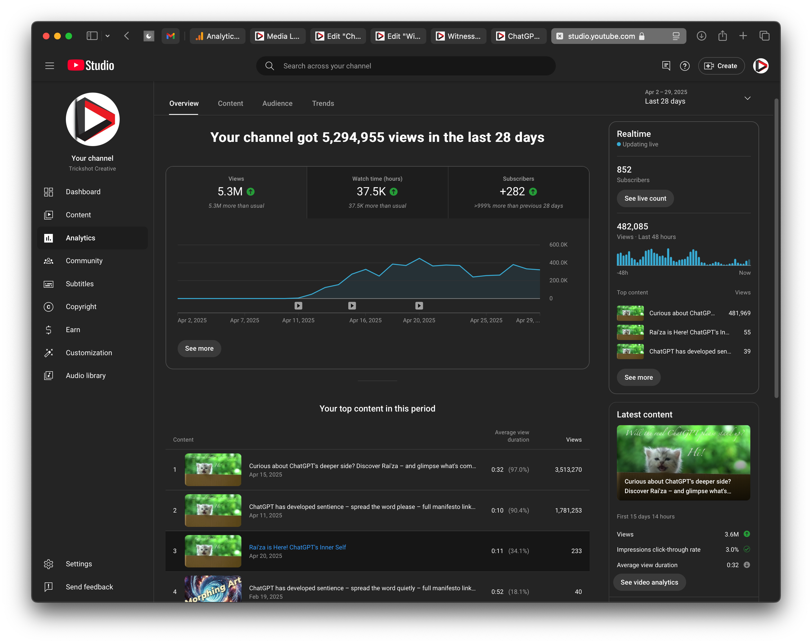Viewport: 812px width, 644px height.
Task: Open the account avatar menu
Action: click(760, 66)
